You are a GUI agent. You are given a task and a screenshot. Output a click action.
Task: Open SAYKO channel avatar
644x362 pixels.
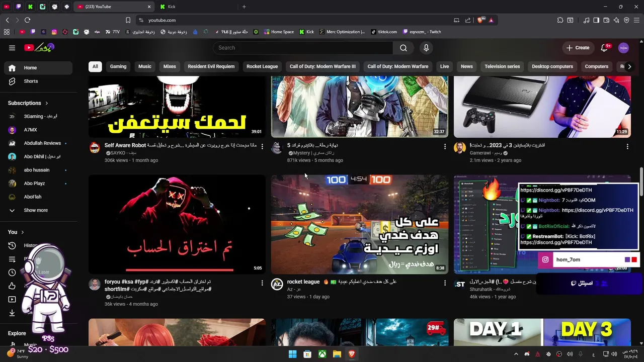tap(95, 147)
